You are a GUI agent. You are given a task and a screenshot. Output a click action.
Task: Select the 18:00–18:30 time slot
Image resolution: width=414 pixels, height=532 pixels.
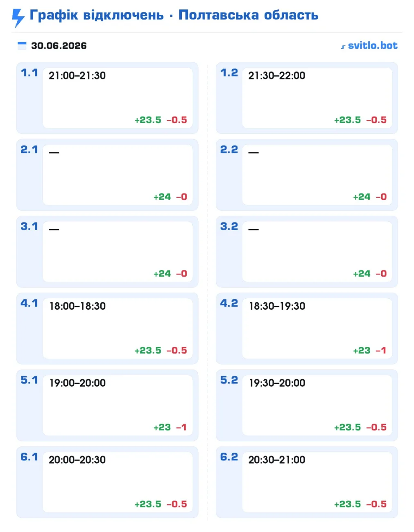click(77, 306)
